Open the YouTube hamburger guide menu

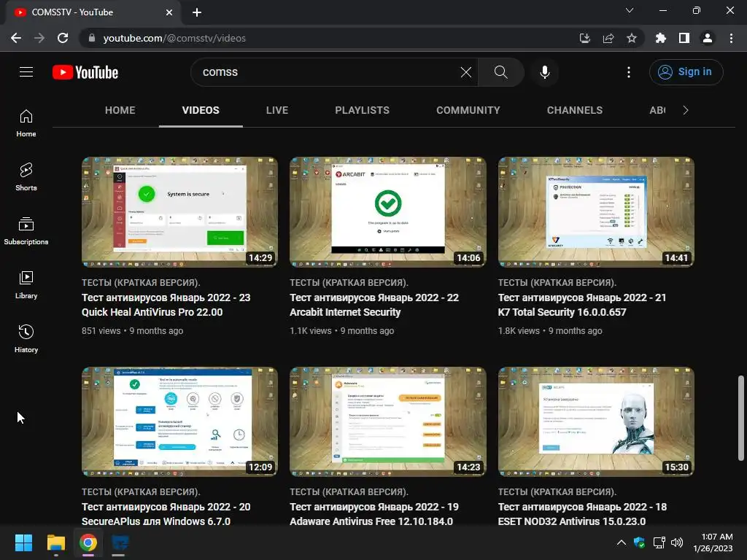click(26, 72)
